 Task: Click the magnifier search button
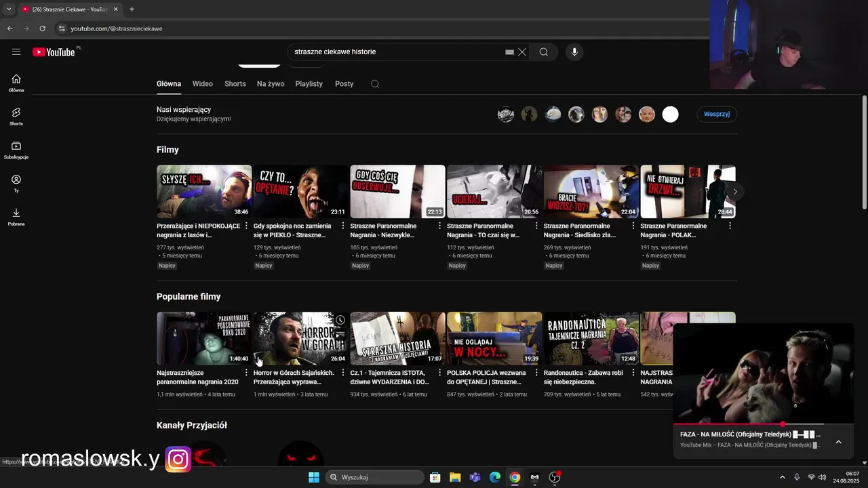544,52
